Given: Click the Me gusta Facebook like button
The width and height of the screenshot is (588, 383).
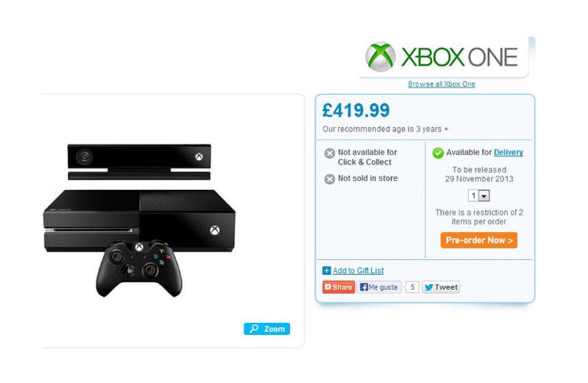Looking at the screenshot, I should pos(379,287).
